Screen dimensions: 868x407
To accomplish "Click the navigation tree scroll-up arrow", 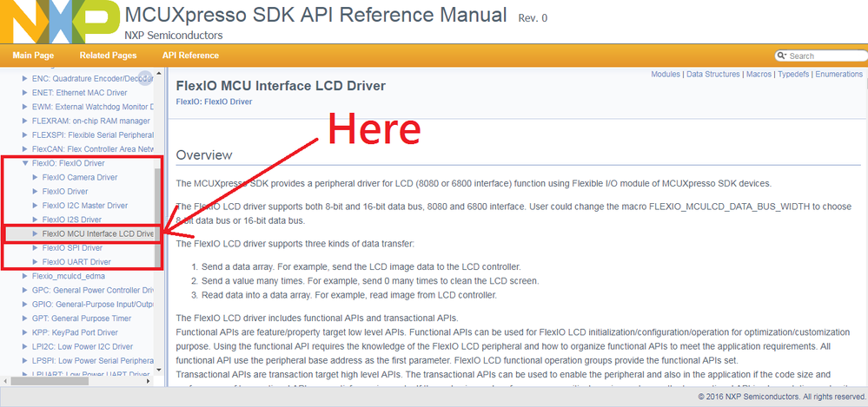I will tap(159, 74).
